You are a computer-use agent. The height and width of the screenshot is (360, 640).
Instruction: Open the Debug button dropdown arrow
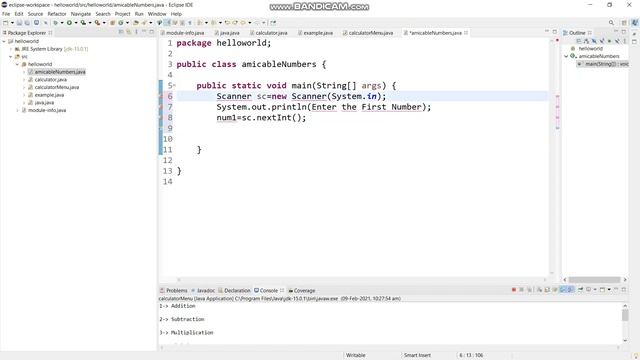pos(62,23)
